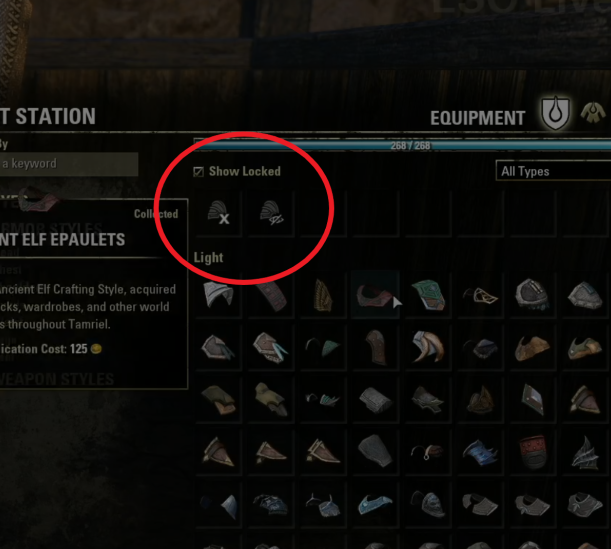Switch to the Equipment shield tab icon
The height and width of the screenshot is (549, 611).
[x=555, y=113]
